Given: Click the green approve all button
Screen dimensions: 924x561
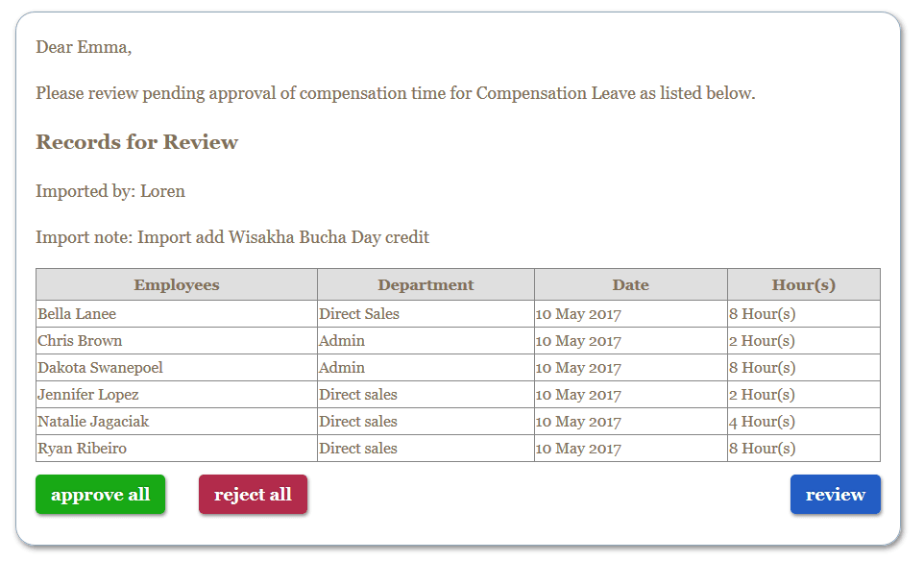Looking at the screenshot, I should (x=100, y=495).
